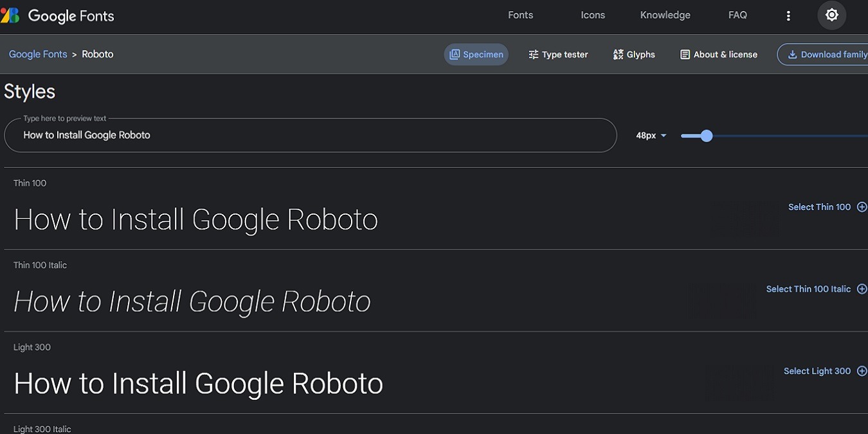Screen dimensions: 868x434
Task: Add Thin 100 style with plus toggle
Action: pyautogui.click(x=862, y=206)
